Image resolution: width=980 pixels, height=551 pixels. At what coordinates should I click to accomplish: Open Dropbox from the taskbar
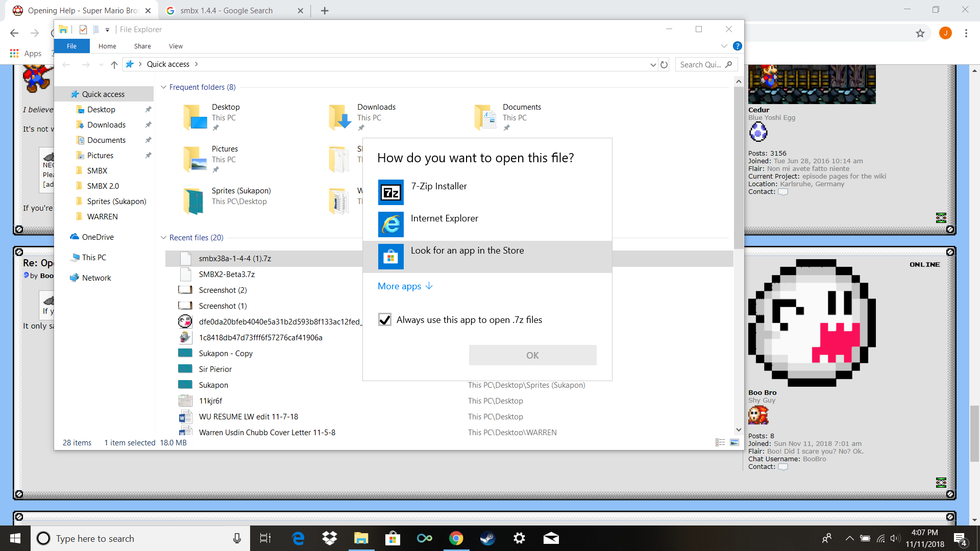[x=330, y=538]
